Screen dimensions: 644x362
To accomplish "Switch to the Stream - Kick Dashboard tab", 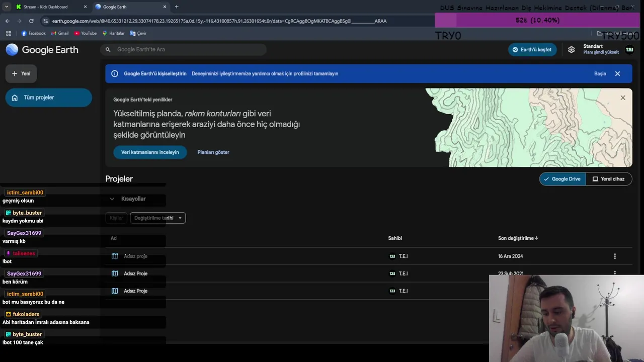I will coord(50,7).
